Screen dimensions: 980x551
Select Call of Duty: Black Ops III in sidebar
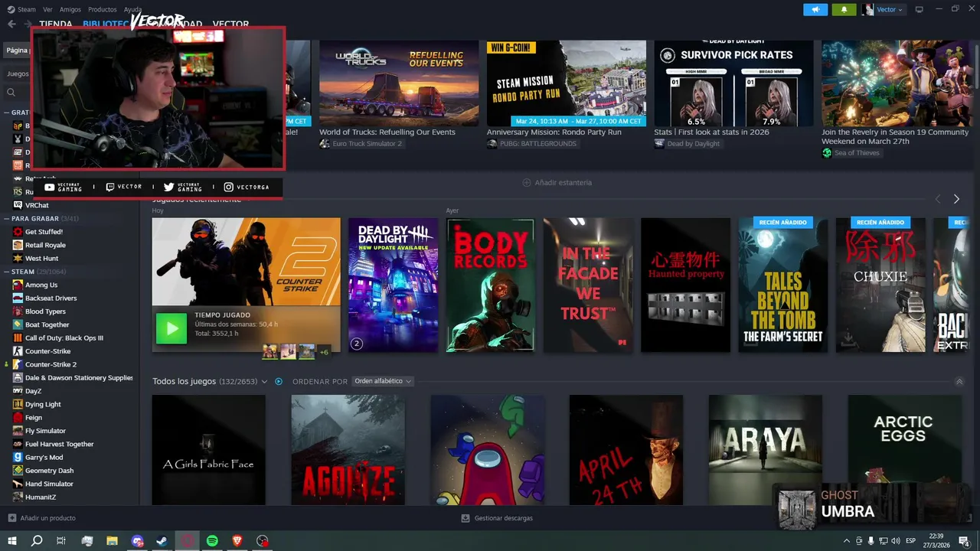[x=64, y=338]
